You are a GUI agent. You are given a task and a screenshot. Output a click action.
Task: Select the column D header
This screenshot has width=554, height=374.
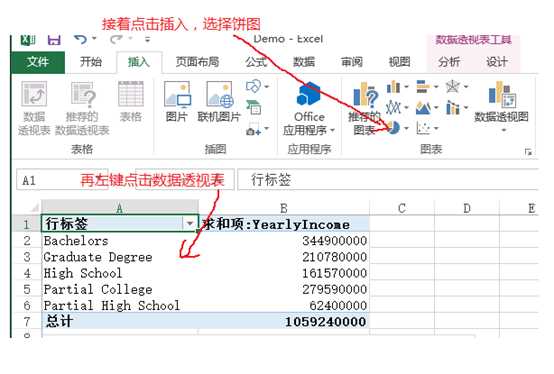[x=467, y=208]
